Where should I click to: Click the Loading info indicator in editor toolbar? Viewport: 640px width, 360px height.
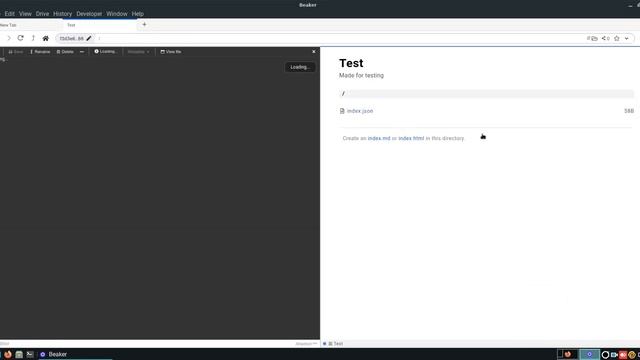click(x=105, y=51)
